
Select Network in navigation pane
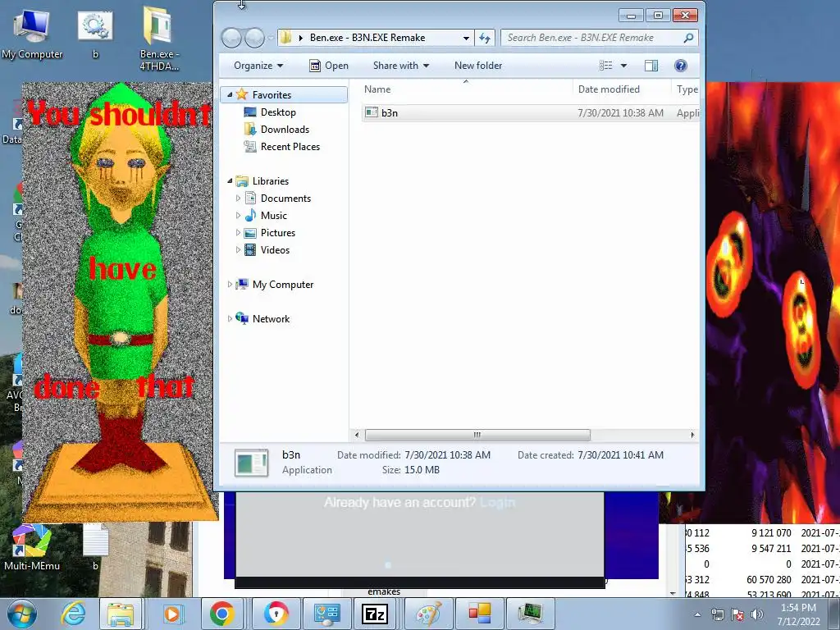271,319
